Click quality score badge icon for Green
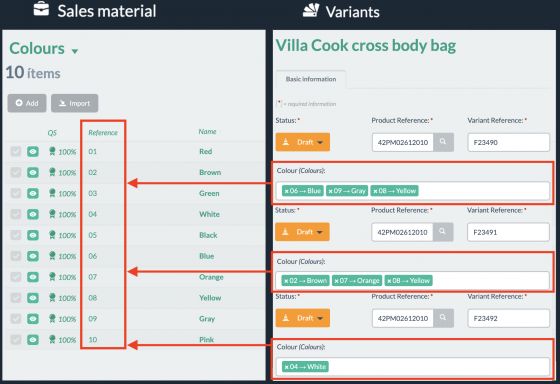 [52, 193]
